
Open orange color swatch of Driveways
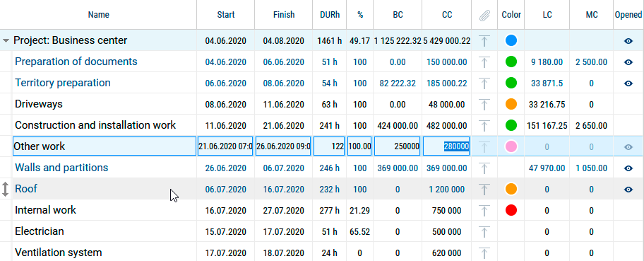click(511, 104)
